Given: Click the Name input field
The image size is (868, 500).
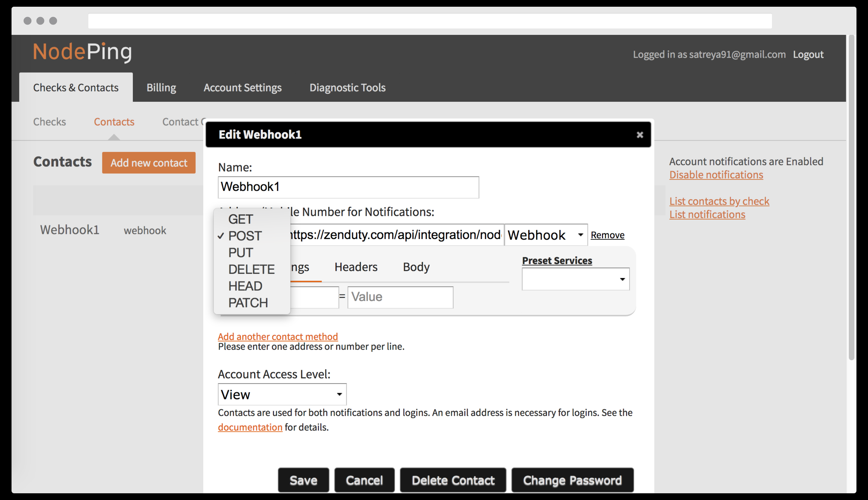Looking at the screenshot, I should click(348, 187).
